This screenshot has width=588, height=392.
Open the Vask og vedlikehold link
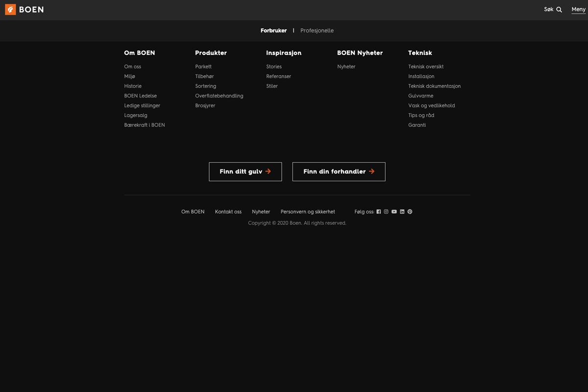pyautogui.click(x=432, y=106)
